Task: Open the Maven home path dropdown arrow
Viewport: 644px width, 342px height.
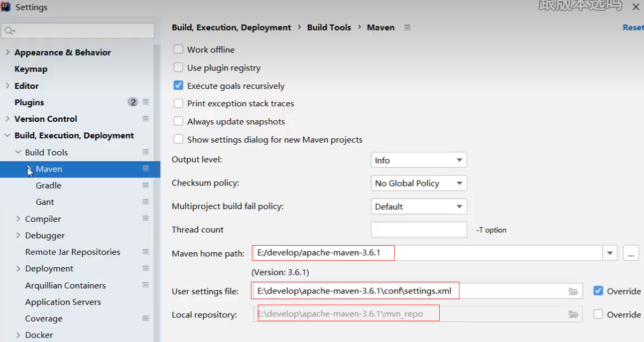Action: pyautogui.click(x=610, y=253)
